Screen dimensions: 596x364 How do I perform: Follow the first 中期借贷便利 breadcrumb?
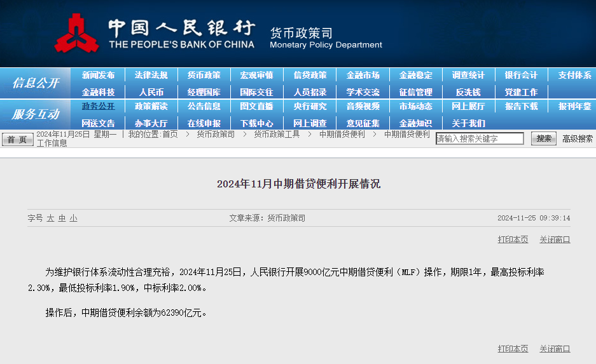click(342, 135)
